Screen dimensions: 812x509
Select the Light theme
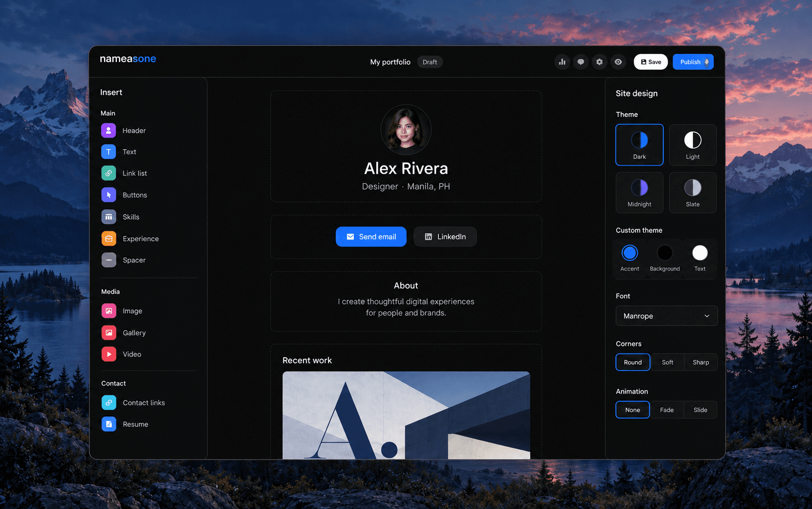(693, 145)
